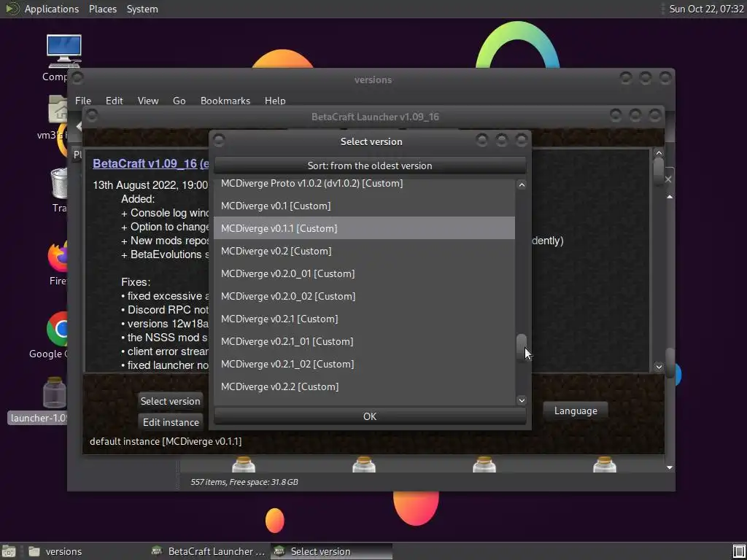Select MCDiverge v0.1.1 [Custom]

coord(364,228)
